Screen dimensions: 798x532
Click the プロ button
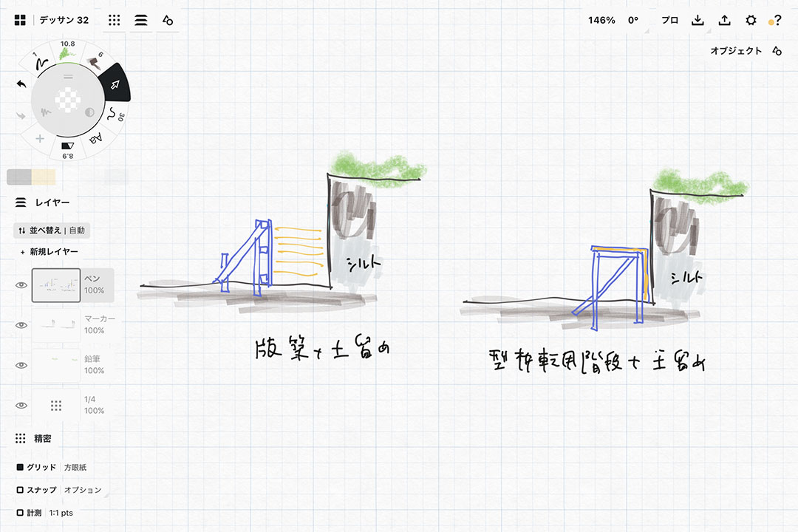(x=669, y=20)
